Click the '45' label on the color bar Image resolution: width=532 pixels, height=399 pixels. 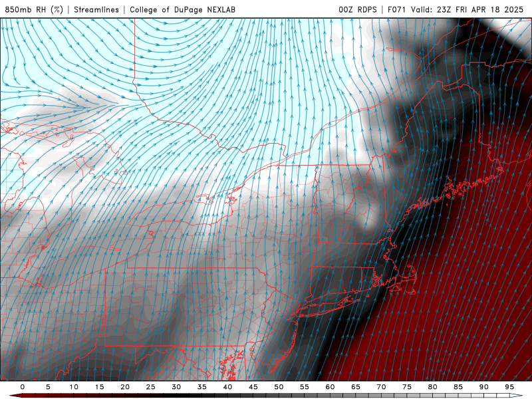pos(253,387)
